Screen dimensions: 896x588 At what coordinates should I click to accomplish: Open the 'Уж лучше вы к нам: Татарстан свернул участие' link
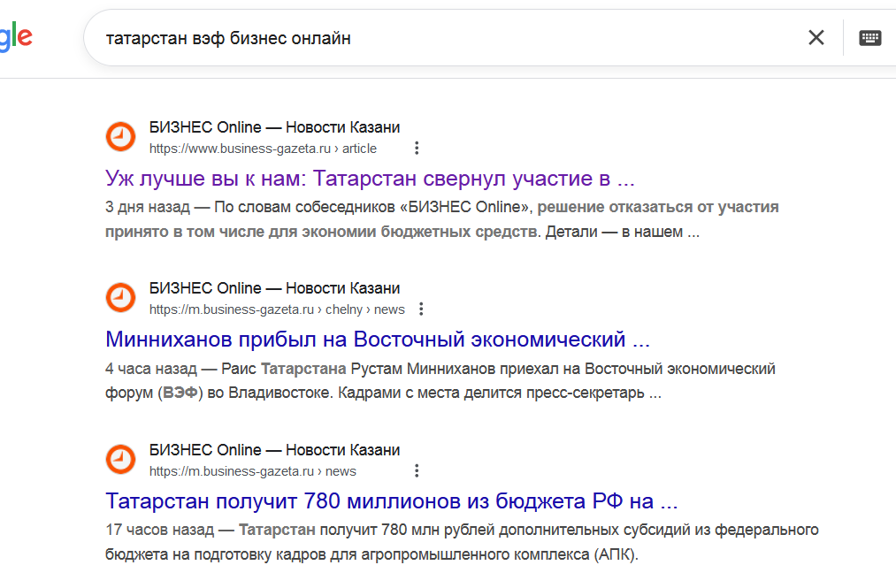pyautogui.click(x=370, y=179)
